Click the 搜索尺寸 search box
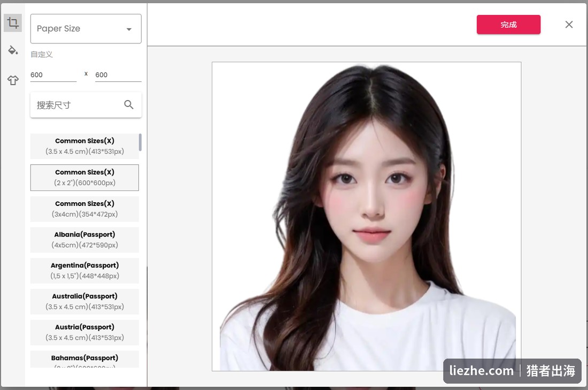This screenshot has height=390, width=588. point(86,105)
